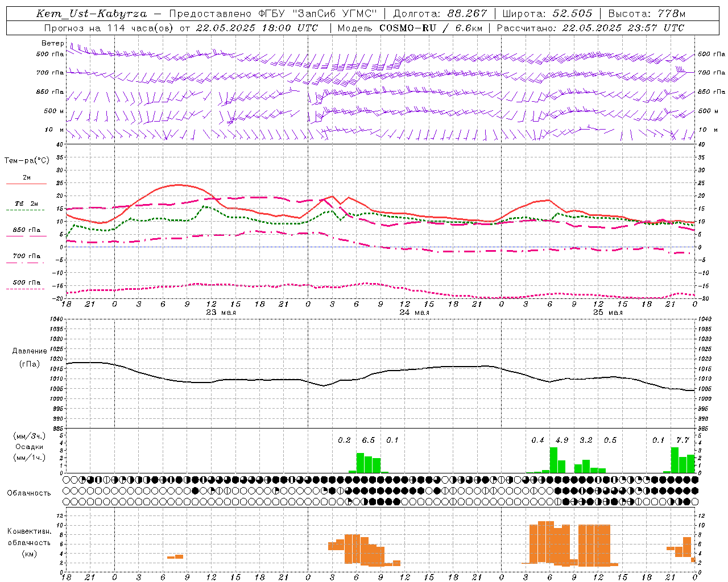The image size is (728, 582).
Task: Click the '(км)' unit label under convective cloudiness
Action: pos(29,554)
